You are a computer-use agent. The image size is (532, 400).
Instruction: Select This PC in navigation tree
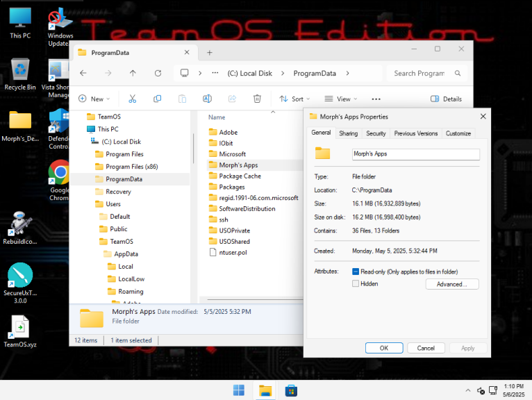click(103, 129)
